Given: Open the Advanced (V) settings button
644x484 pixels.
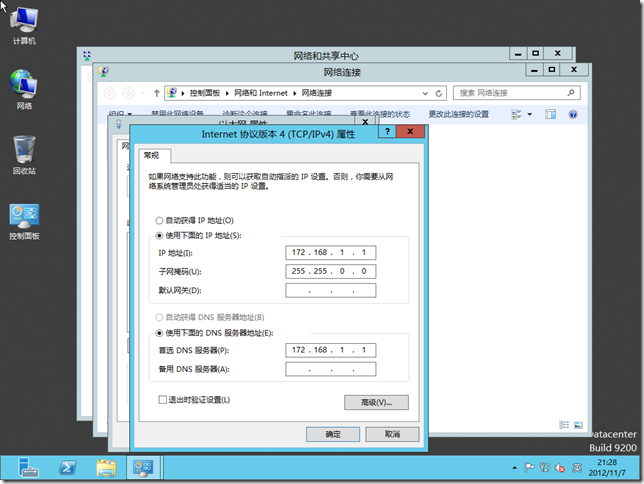Looking at the screenshot, I should pyautogui.click(x=376, y=402).
